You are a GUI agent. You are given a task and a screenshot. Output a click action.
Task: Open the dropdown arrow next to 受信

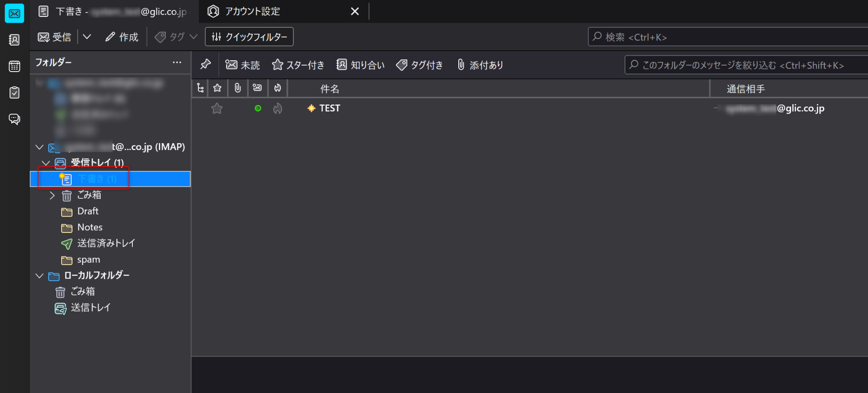[87, 37]
